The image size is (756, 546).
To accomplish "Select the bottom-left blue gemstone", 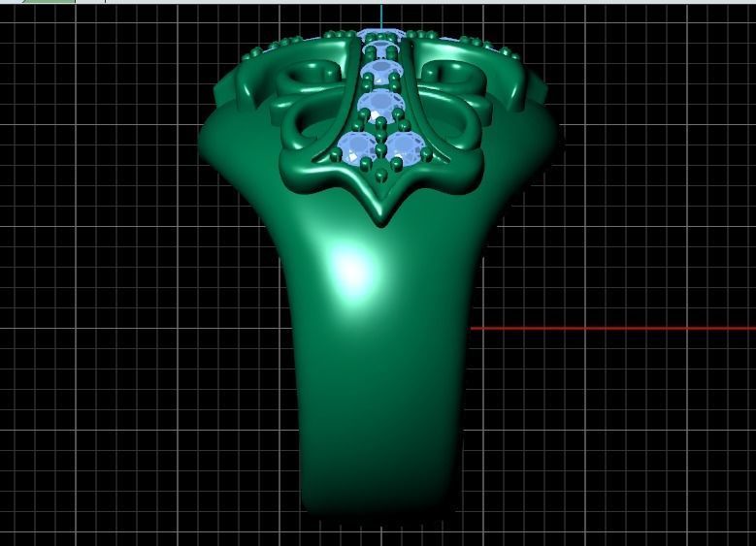I will [357, 147].
